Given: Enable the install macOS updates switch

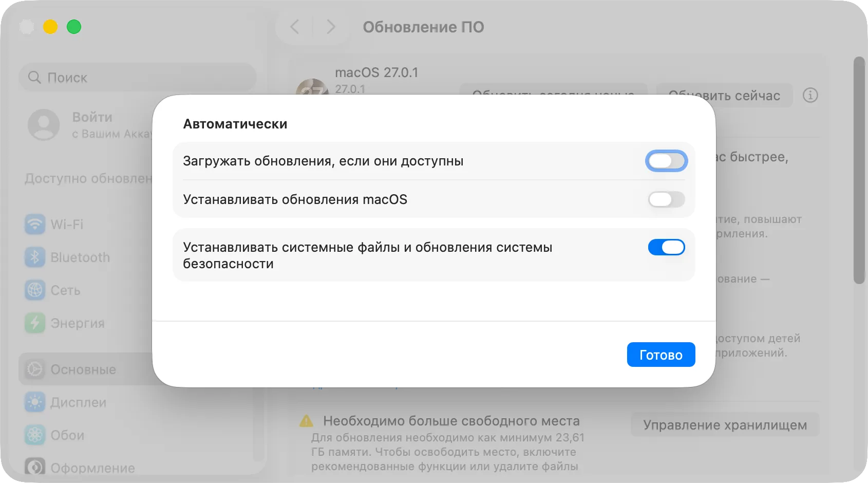Looking at the screenshot, I should click(x=666, y=199).
